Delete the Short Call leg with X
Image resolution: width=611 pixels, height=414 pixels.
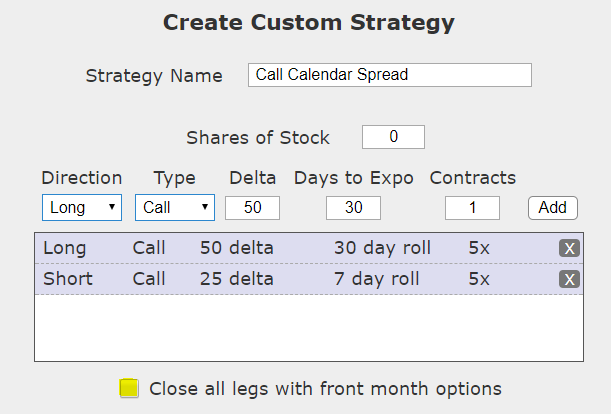coord(569,279)
